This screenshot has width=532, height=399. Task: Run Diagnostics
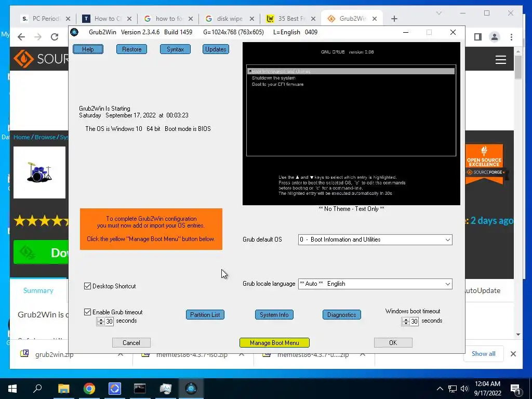(x=342, y=314)
